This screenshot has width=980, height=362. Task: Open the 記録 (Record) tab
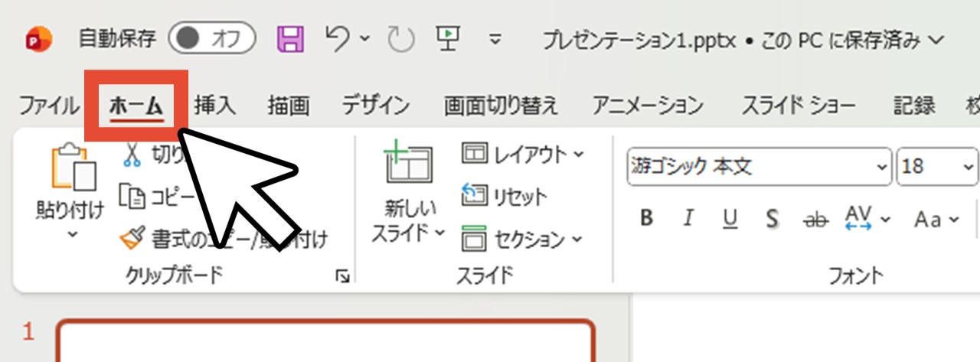click(914, 105)
